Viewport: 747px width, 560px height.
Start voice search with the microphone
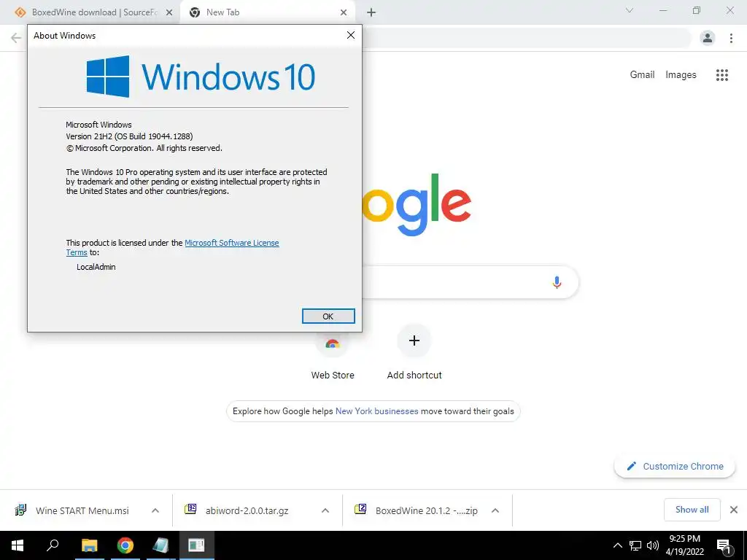[557, 282]
